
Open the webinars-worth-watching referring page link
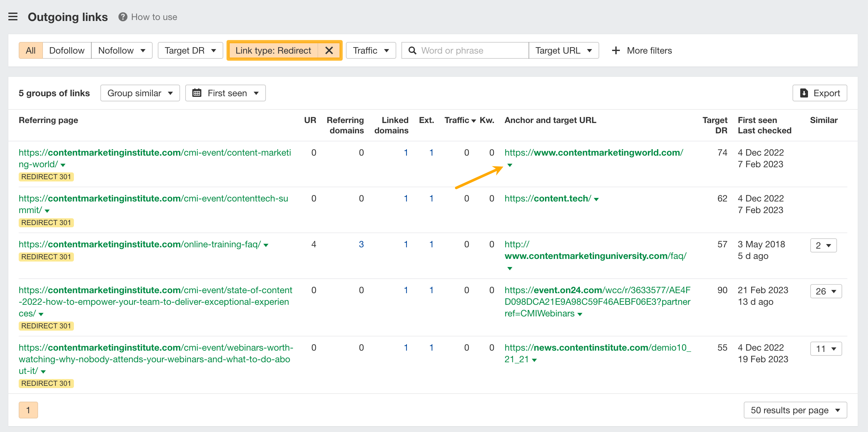(x=156, y=359)
